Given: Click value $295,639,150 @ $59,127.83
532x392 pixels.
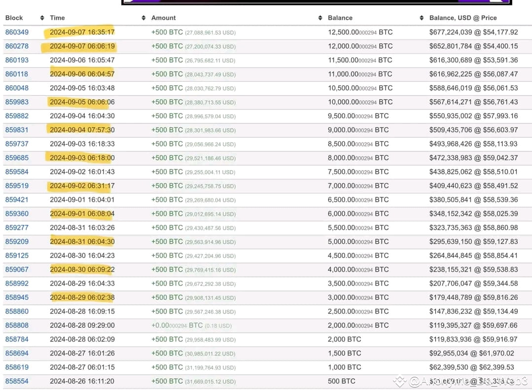Looking at the screenshot, I should click(474, 242).
